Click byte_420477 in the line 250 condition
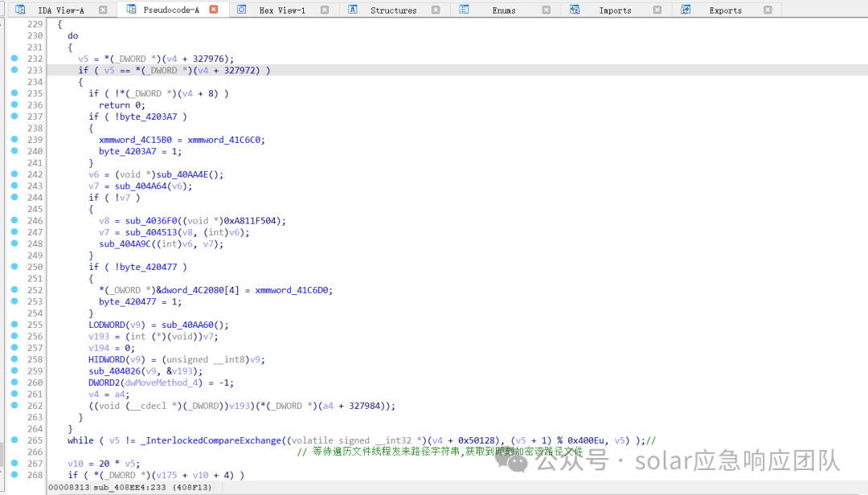This screenshot has height=495, width=868. tap(149, 267)
